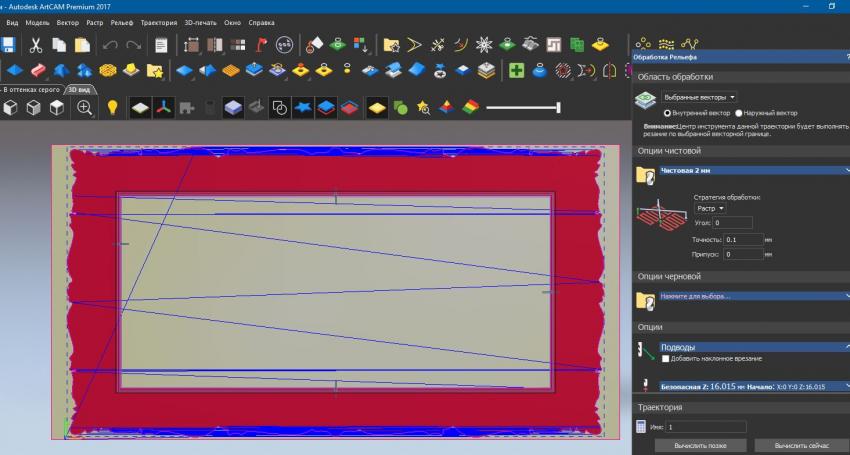Image resolution: width=850 pixels, height=455 pixels.
Task: Click the green plus toolbar icon
Action: 516,71
